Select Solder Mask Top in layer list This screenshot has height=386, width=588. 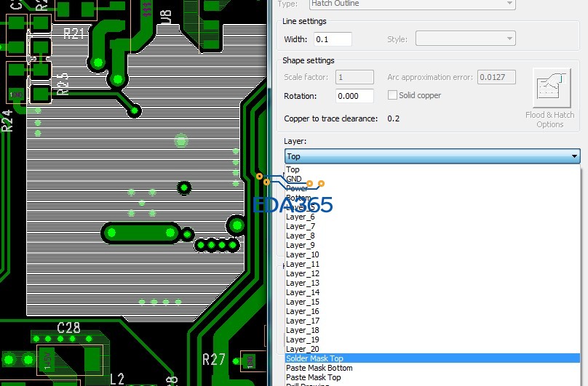[314, 358]
